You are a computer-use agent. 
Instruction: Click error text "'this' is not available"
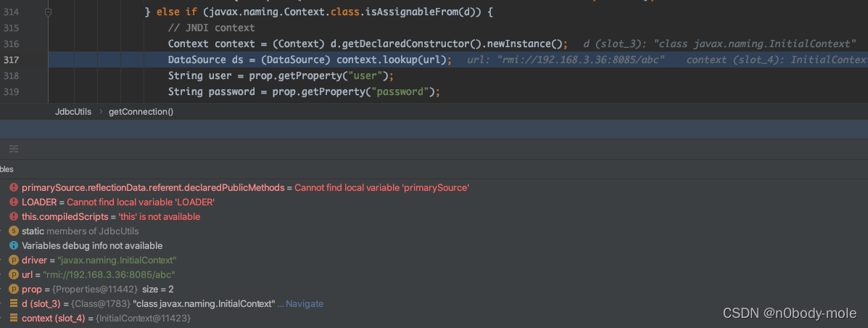point(160,217)
